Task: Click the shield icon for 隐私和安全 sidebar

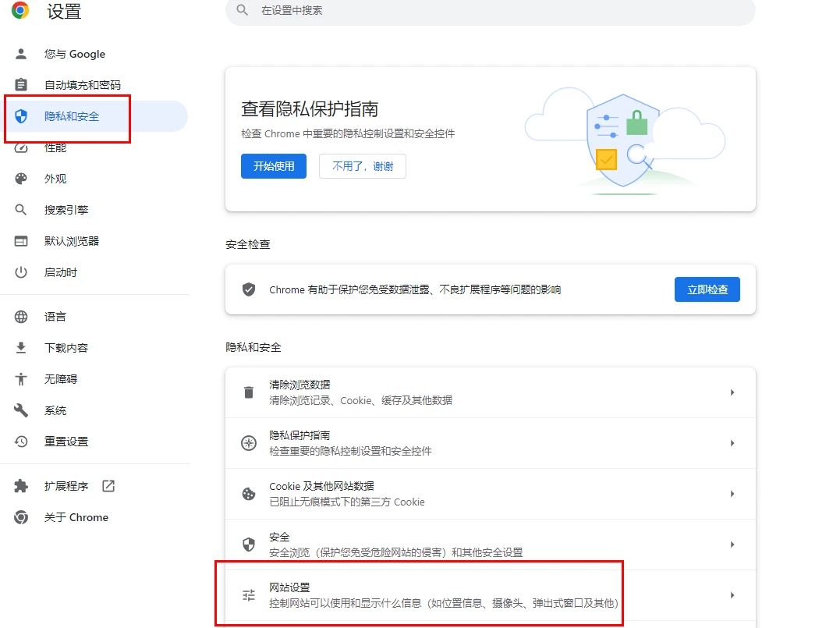Action: pyautogui.click(x=21, y=116)
